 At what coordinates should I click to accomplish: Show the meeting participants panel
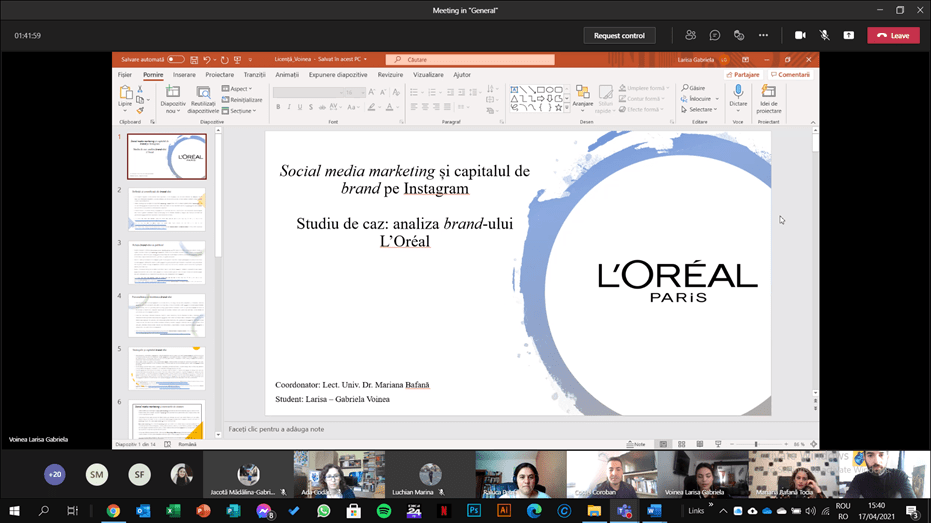tap(690, 35)
